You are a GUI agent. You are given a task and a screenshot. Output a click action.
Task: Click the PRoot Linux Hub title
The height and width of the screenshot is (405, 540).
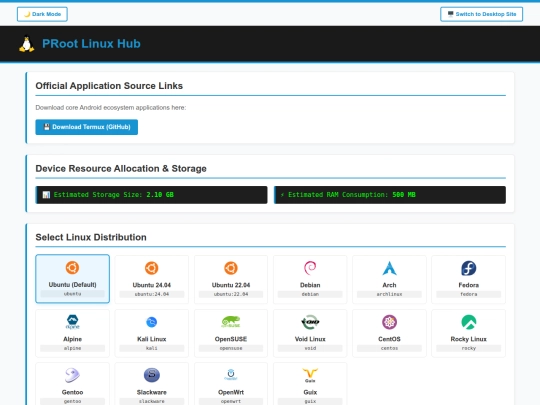[x=91, y=44]
